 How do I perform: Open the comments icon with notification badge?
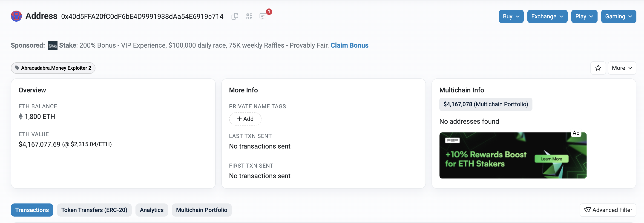click(263, 17)
